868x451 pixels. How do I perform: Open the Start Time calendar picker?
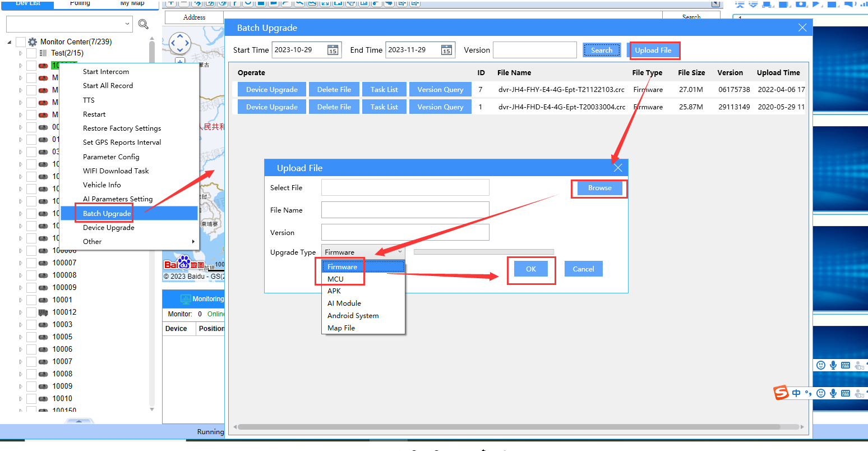333,50
